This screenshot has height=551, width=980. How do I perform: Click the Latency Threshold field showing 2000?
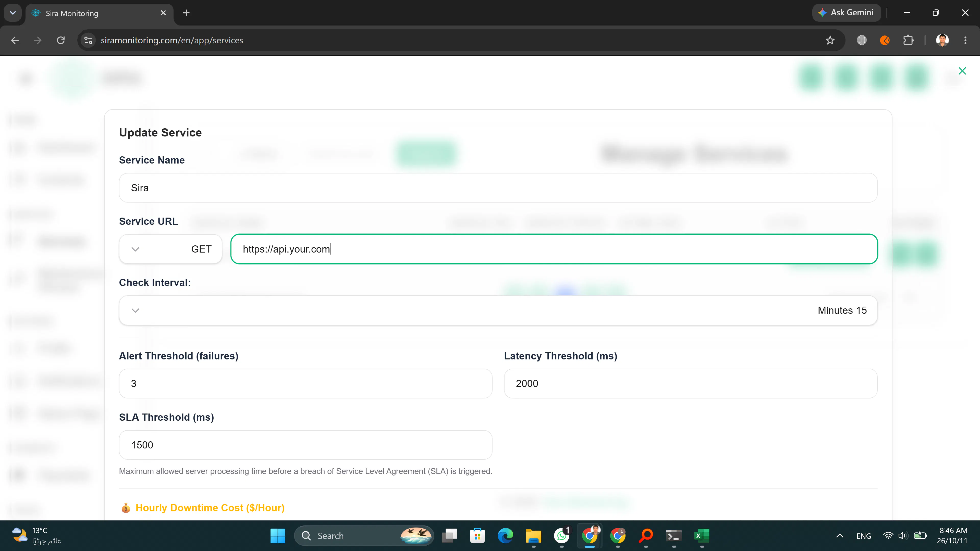click(691, 384)
